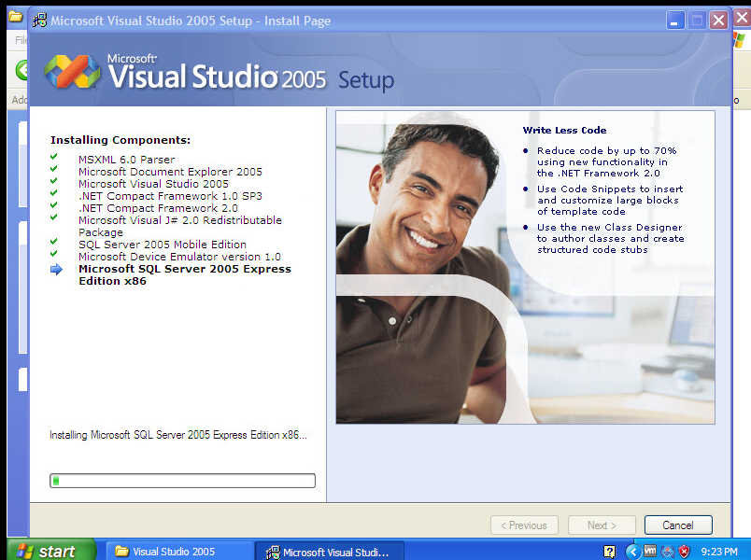Click the VMware Tools tray icon

pyautogui.click(x=650, y=552)
